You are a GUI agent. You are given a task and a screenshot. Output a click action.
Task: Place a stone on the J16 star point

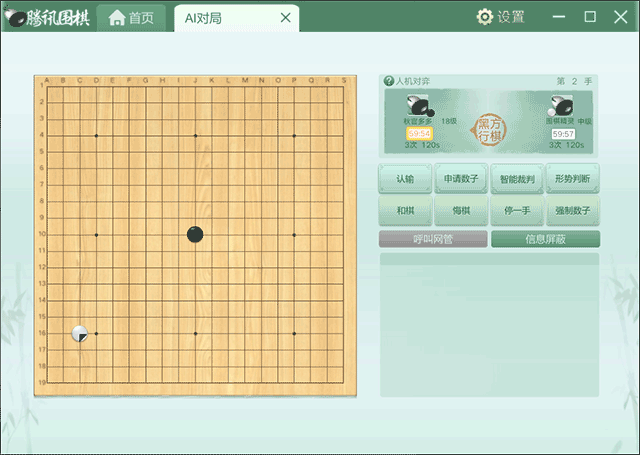(195, 334)
